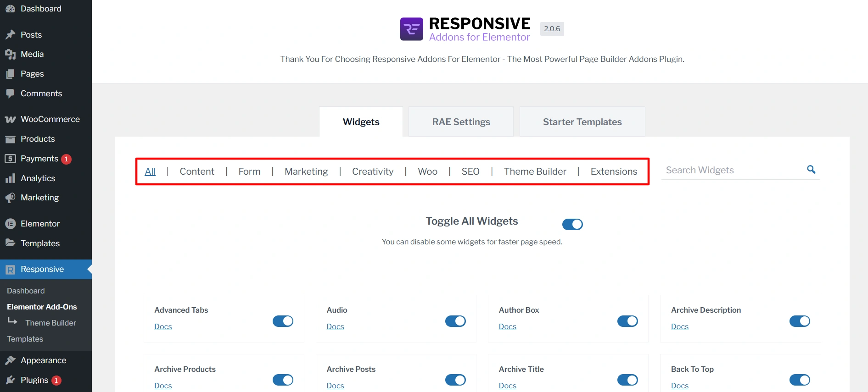Click the Responsive Addons purple logo
Image resolution: width=868 pixels, height=392 pixels.
(411, 29)
